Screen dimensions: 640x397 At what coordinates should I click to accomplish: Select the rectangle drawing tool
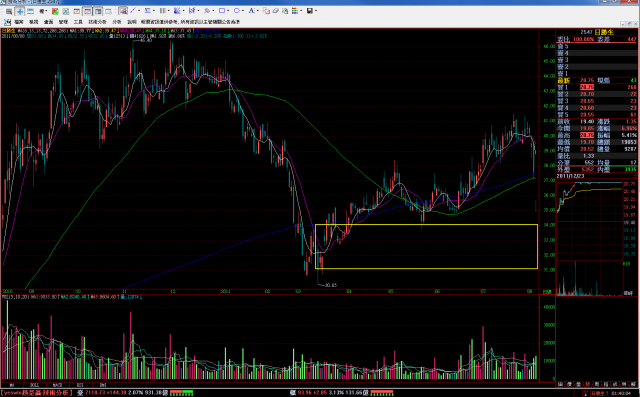coord(222,11)
